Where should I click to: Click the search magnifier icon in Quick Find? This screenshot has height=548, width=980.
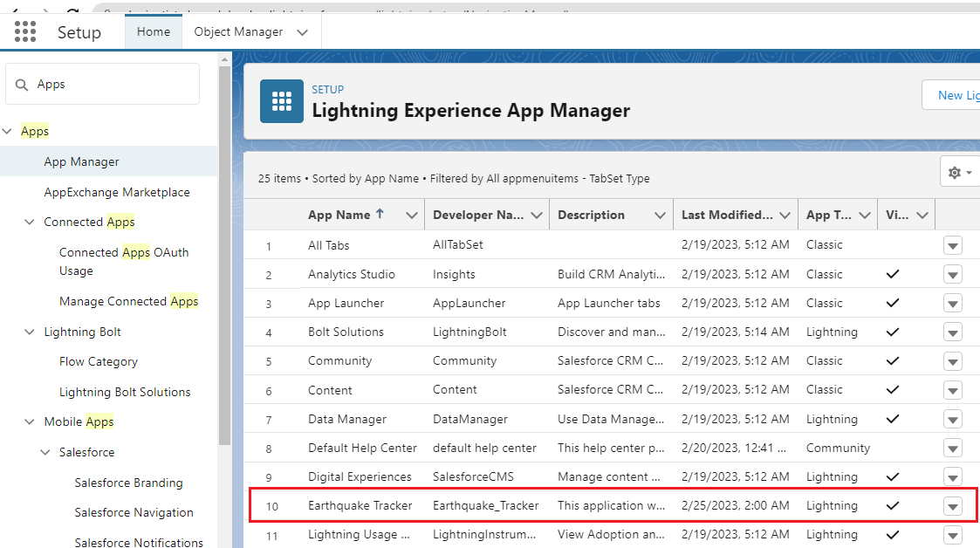pyautogui.click(x=22, y=85)
